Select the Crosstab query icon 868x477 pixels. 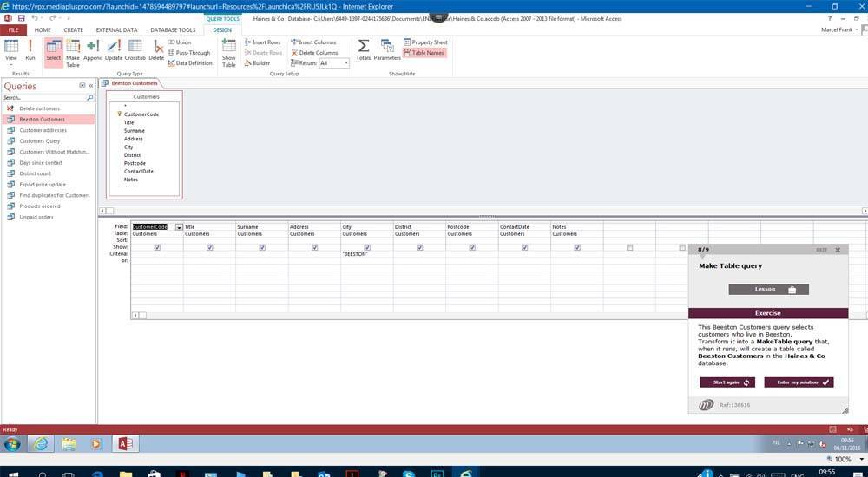[135, 50]
